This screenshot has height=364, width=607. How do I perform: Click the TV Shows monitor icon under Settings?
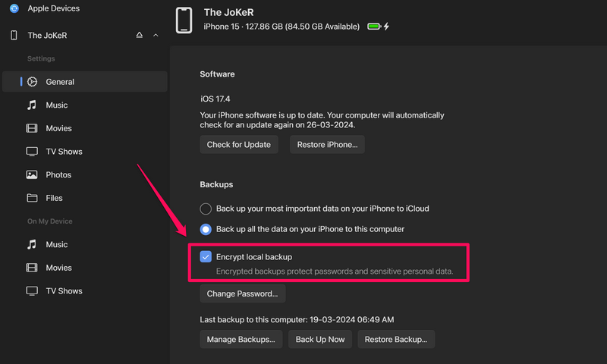[32, 152]
